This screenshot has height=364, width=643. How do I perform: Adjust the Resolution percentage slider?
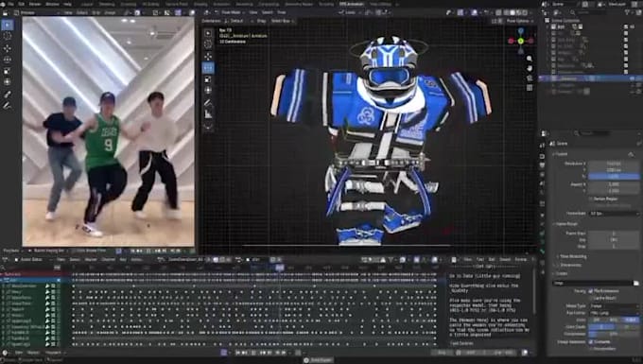(614, 177)
